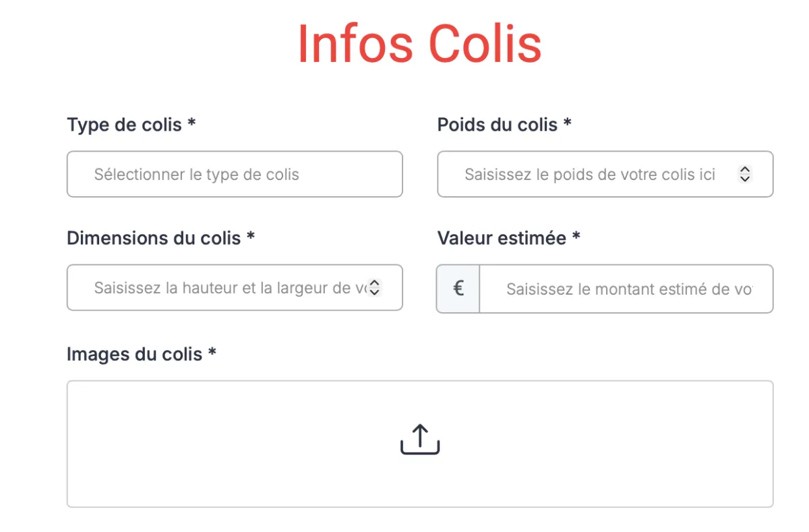The height and width of the screenshot is (532, 809).
Task: Click the 'Type de colis' label
Action: 125,125
